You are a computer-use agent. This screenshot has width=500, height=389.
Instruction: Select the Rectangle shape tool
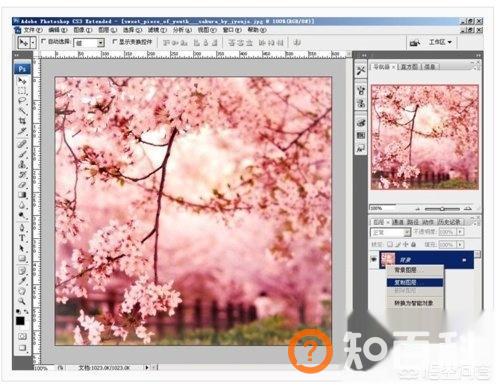[x=22, y=258]
